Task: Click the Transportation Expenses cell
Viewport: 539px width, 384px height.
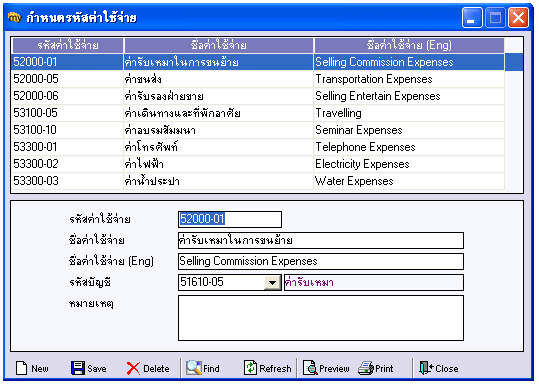Action: (409, 79)
